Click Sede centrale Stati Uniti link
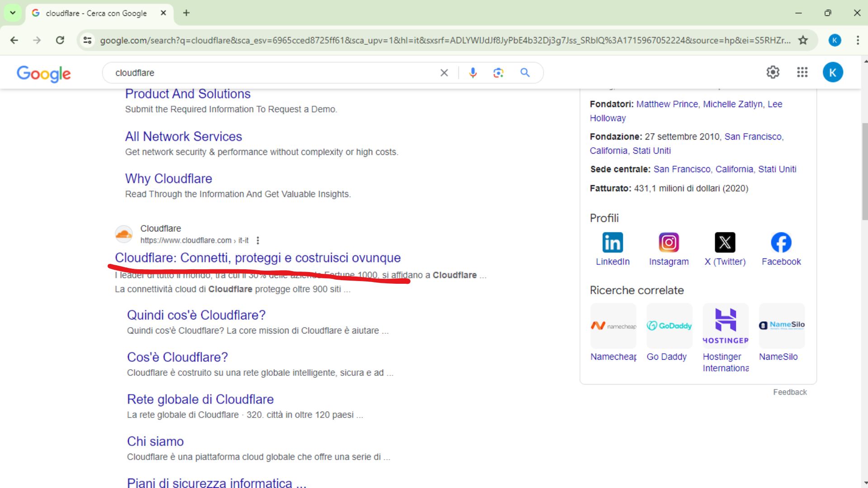 point(777,169)
